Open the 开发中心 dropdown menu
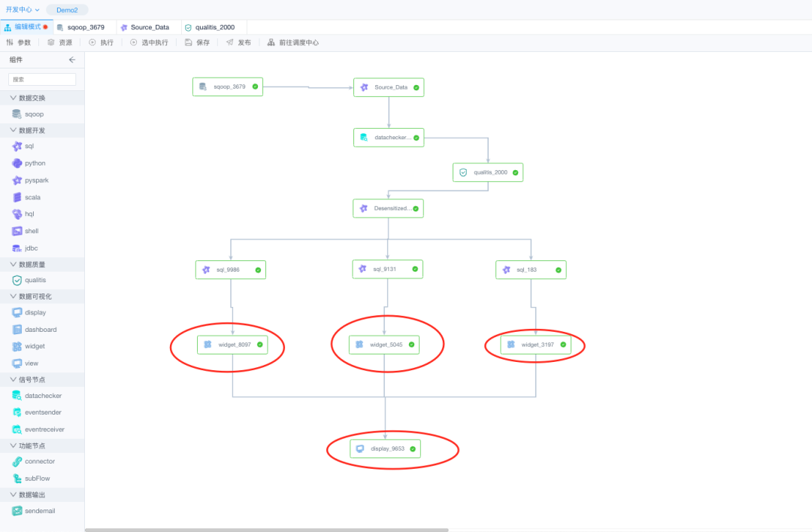 click(x=23, y=10)
